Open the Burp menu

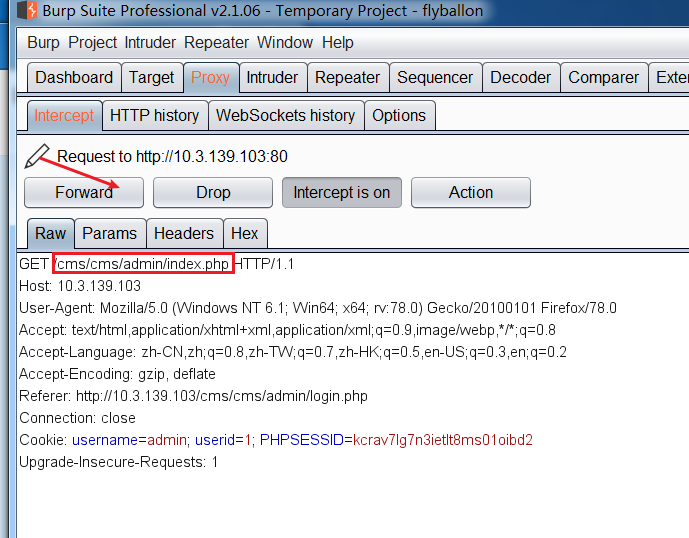point(43,43)
